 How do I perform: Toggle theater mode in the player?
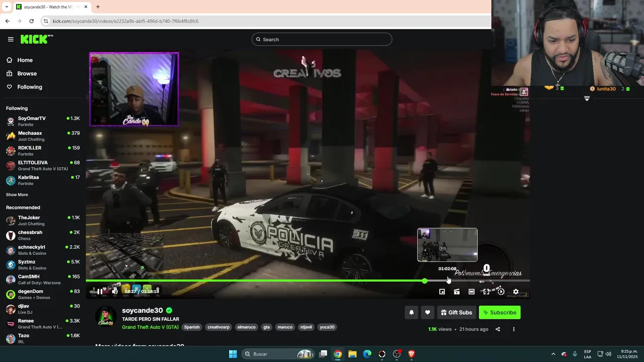tap(471, 292)
